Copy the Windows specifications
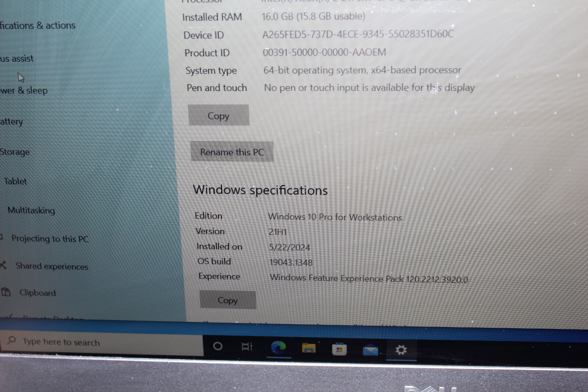The width and height of the screenshot is (588, 392). [x=228, y=300]
